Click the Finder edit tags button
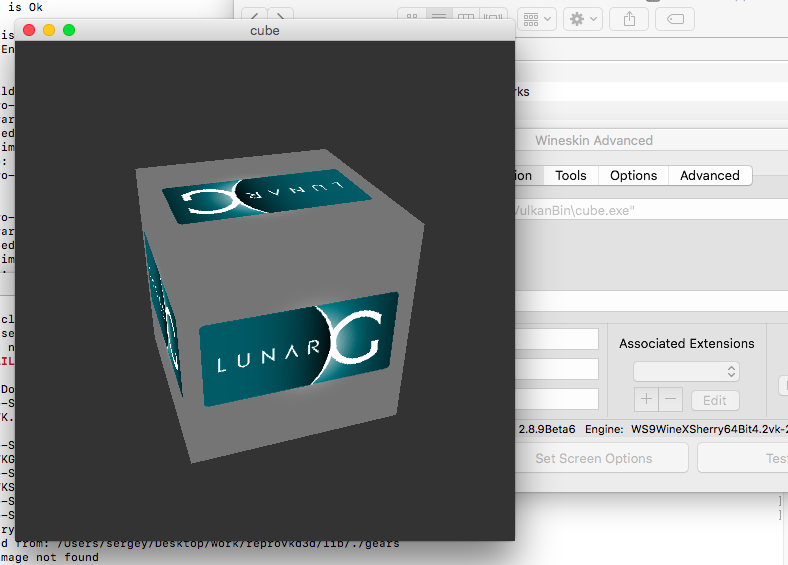The width and height of the screenshot is (788, 565). coord(675,20)
